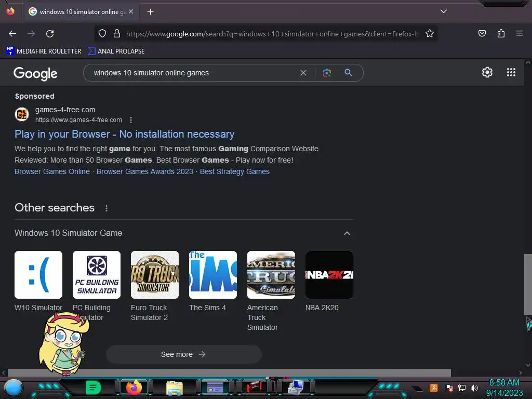Open the clock showing 8:58 AM
The width and height of the screenshot is (532, 399).
click(x=504, y=388)
